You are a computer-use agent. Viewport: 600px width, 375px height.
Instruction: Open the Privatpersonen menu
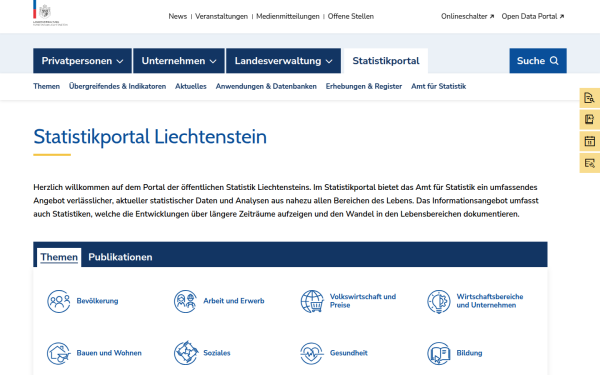(82, 61)
